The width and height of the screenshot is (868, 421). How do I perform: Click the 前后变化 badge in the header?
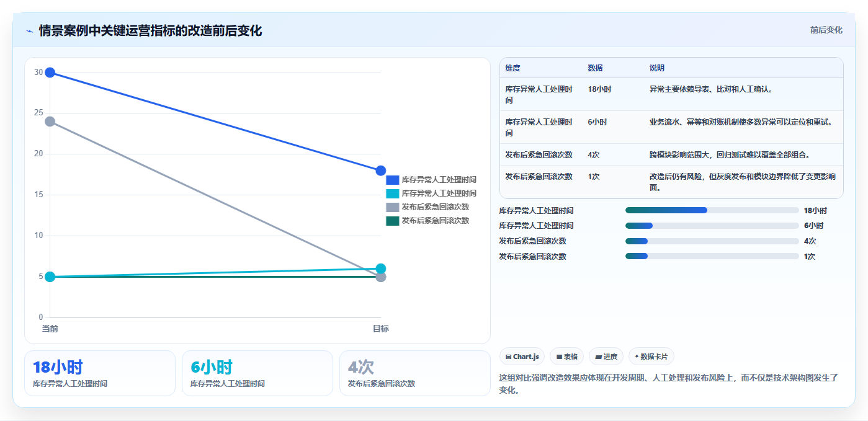point(826,30)
